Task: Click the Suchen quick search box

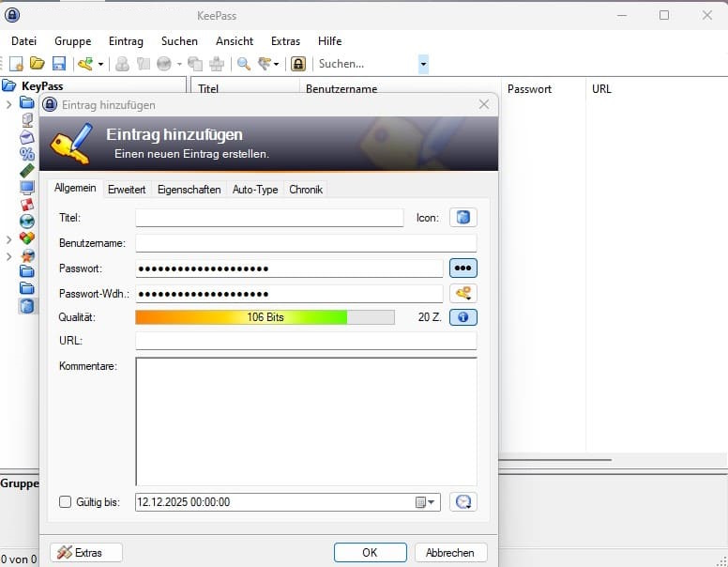Action: (367, 64)
